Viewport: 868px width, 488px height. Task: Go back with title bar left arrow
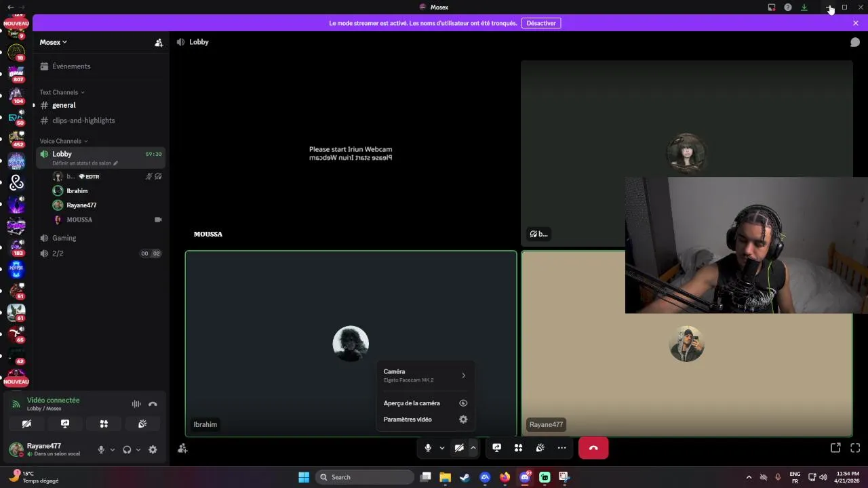tap(10, 7)
